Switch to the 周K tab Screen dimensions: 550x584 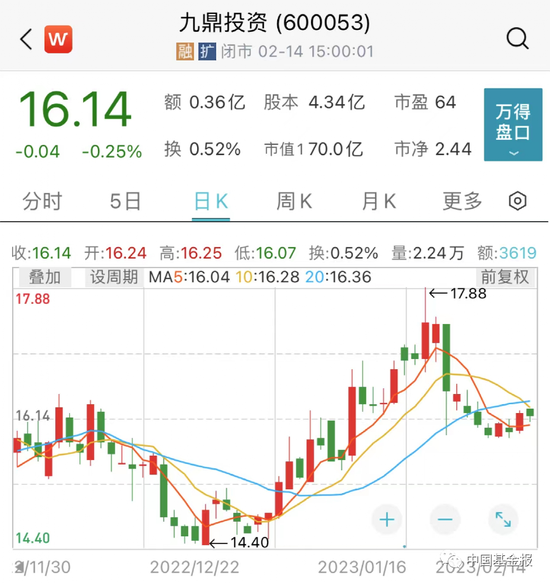pyautogui.click(x=294, y=201)
